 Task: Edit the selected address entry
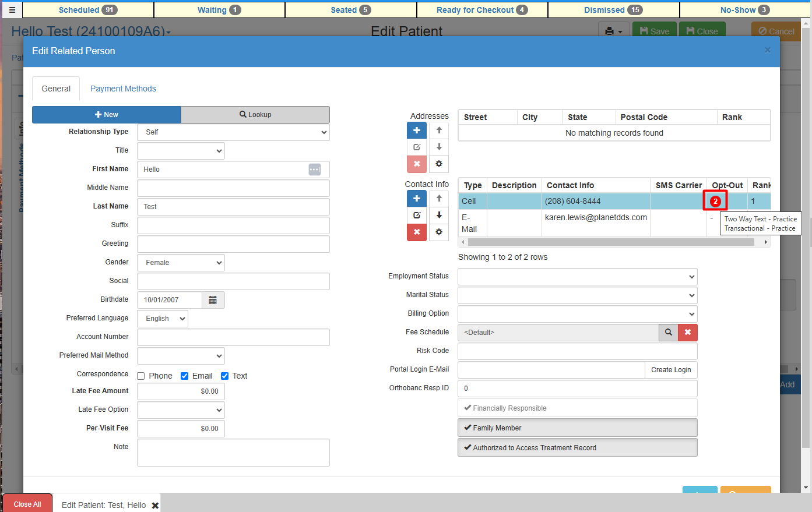pyautogui.click(x=417, y=147)
